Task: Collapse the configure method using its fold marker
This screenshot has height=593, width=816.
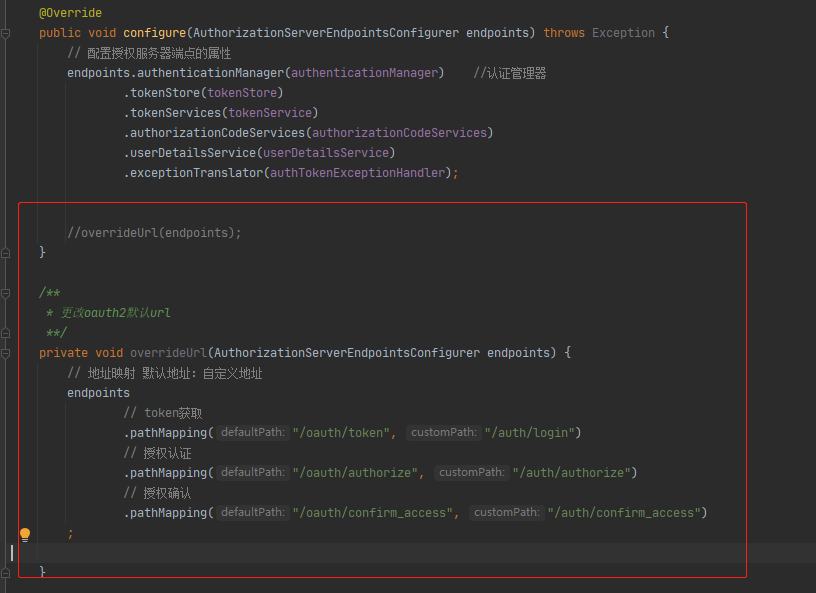Action: 6,33
